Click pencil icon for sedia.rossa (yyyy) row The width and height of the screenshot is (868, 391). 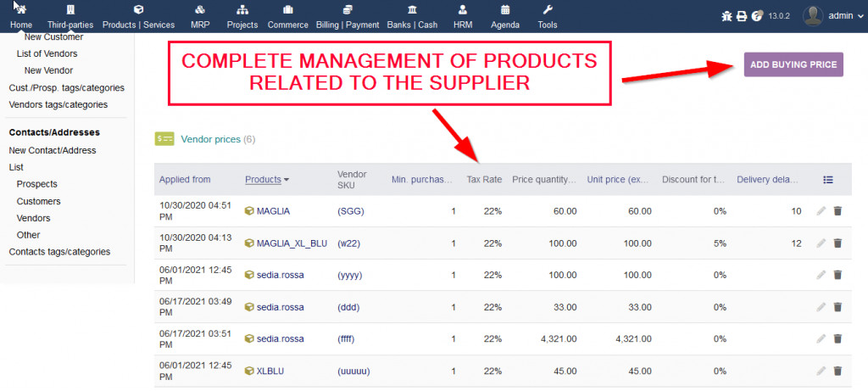coord(821,275)
